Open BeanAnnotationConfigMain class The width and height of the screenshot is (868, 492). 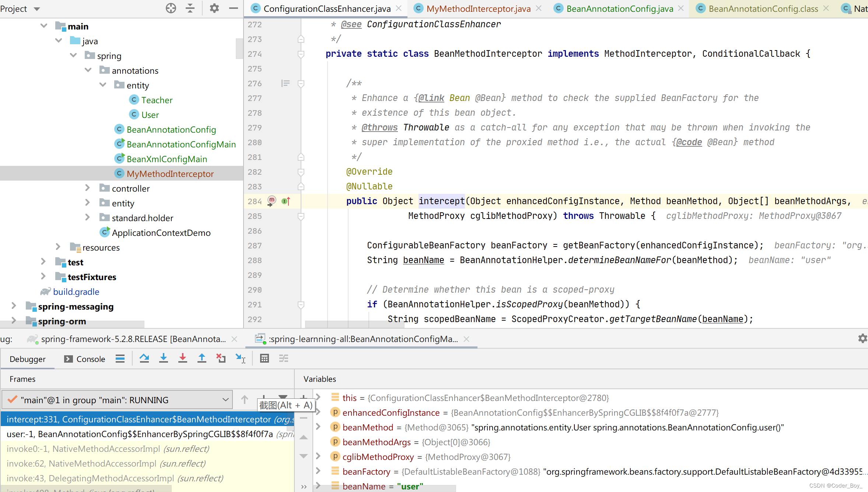point(181,144)
